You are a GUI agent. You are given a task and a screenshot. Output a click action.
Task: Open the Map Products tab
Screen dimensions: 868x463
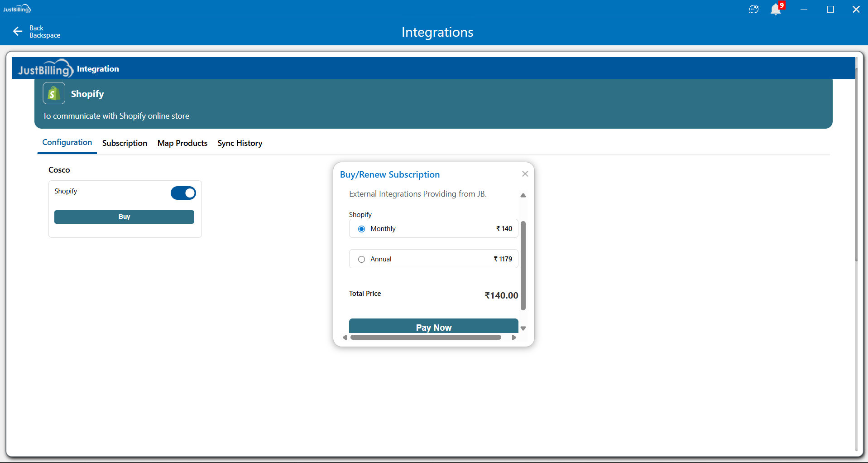tap(182, 143)
